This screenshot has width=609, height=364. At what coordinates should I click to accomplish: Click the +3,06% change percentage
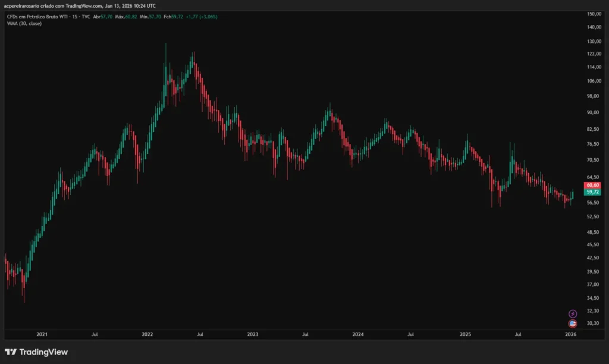[x=210, y=17]
